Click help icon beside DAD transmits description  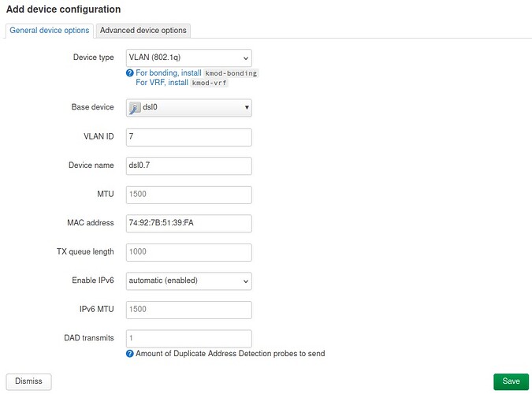tap(129, 354)
